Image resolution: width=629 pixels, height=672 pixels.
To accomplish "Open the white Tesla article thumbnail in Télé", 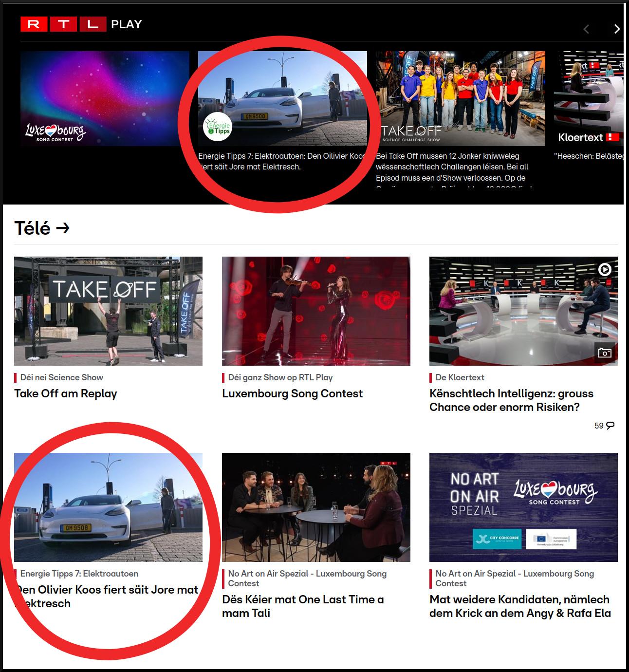I will click(x=108, y=507).
